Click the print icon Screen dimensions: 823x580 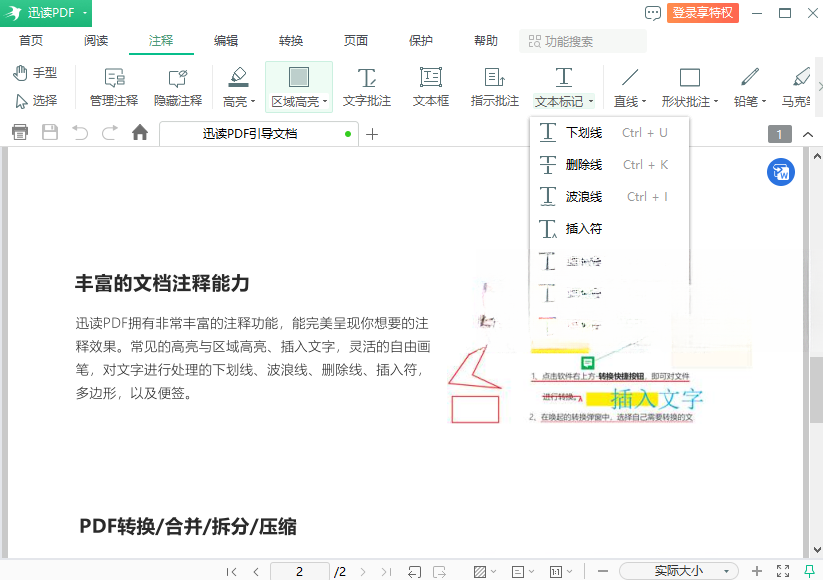pyautogui.click(x=20, y=132)
